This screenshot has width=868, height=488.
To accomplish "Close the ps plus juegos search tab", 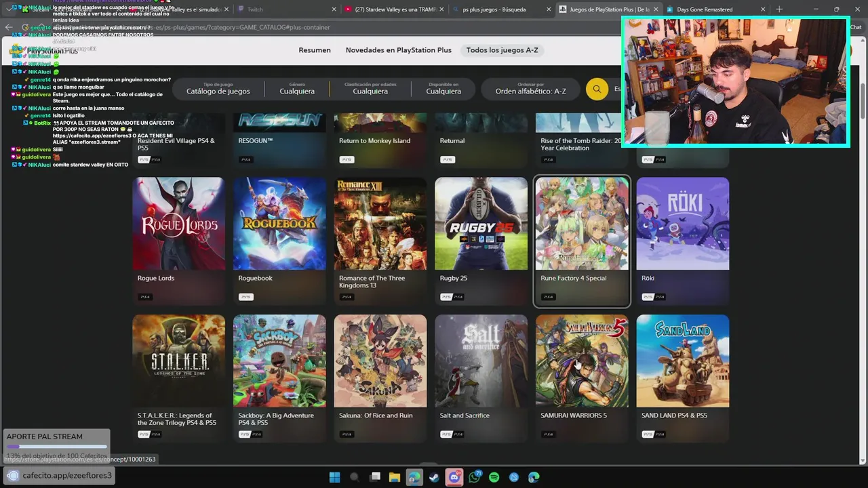I will 548,9.
